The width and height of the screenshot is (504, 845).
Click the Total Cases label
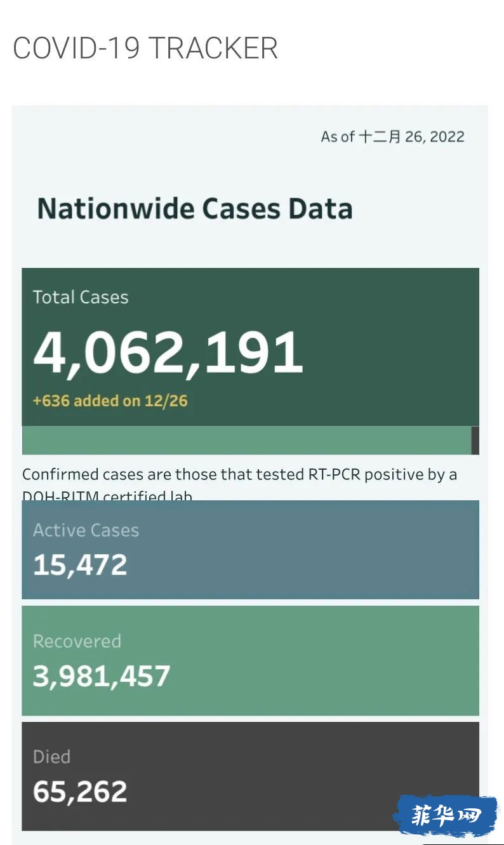[81, 297]
